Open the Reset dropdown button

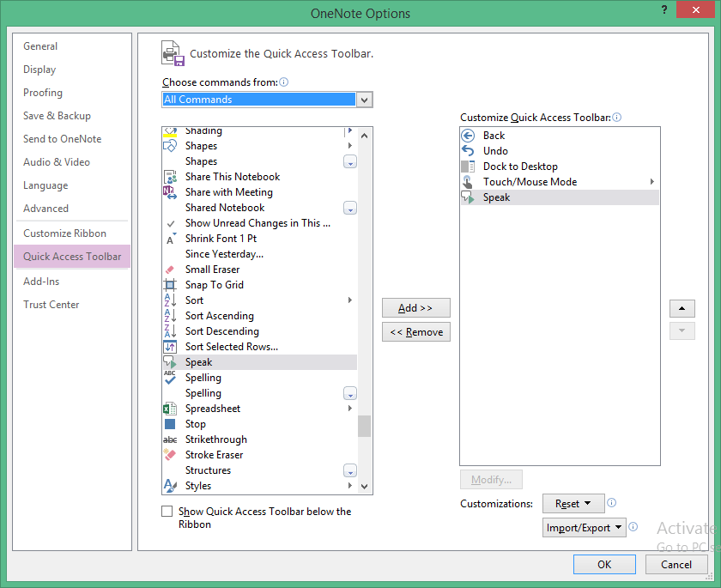pyautogui.click(x=573, y=504)
